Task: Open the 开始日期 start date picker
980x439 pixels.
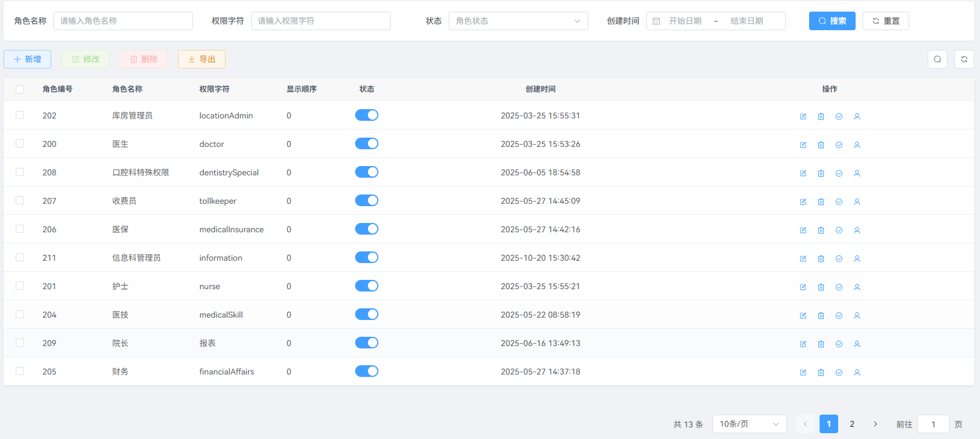Action: [x=685, y=21]
